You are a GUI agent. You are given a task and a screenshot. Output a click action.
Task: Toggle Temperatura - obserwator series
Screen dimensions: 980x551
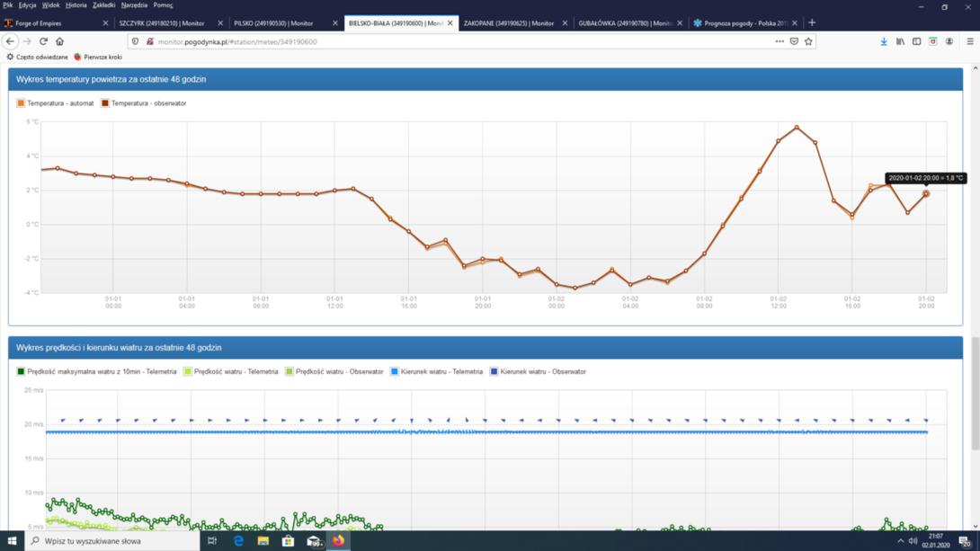[x=144, y=103]
